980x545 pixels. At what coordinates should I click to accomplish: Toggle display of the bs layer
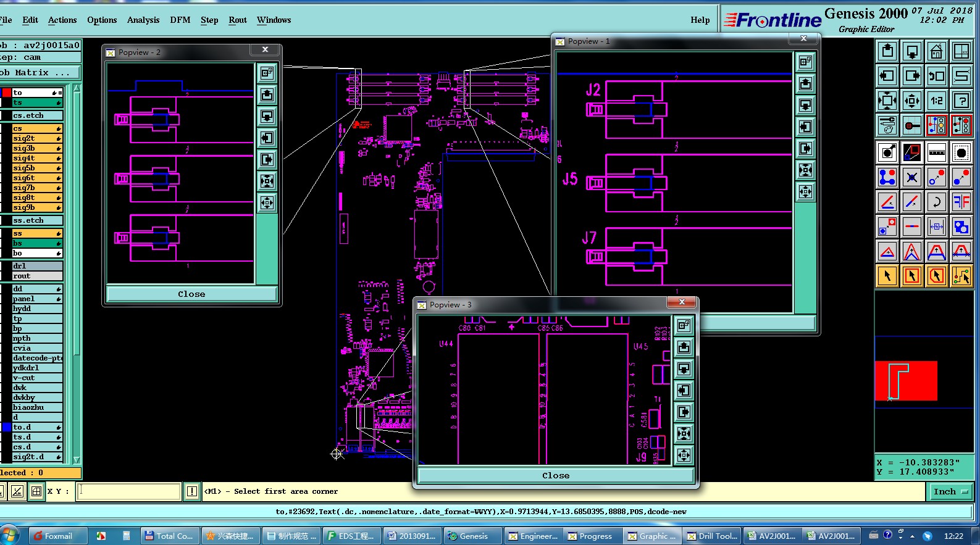[x=37, y=243]
